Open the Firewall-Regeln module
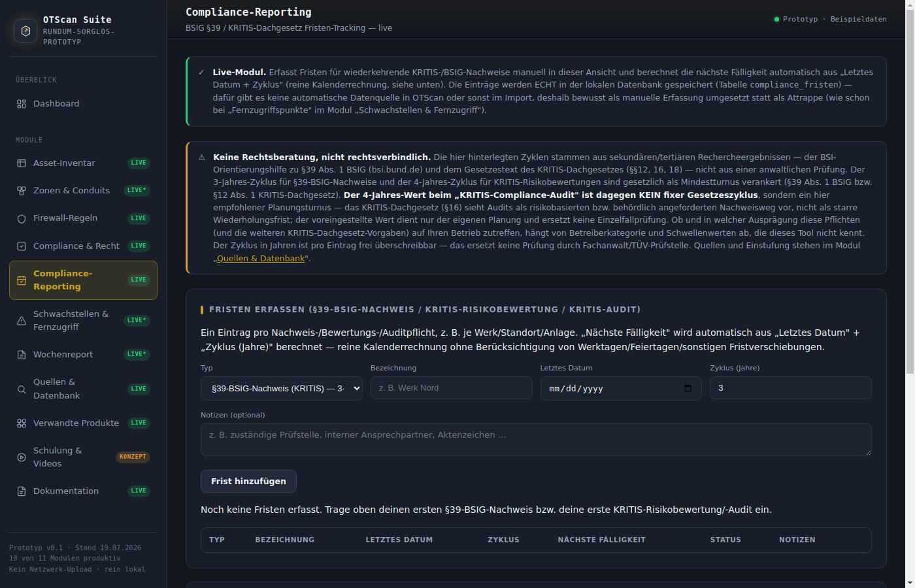The image size is (915, 588). point(83,218)
